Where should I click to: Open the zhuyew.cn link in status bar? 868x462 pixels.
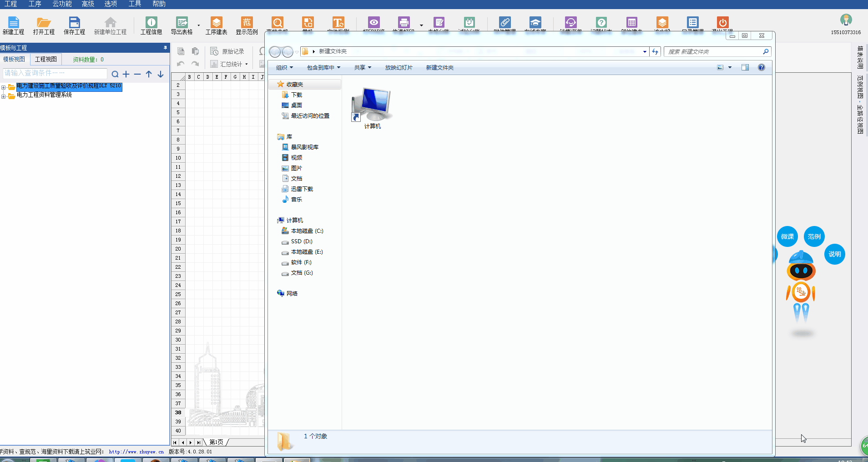(x=136, y=452)
